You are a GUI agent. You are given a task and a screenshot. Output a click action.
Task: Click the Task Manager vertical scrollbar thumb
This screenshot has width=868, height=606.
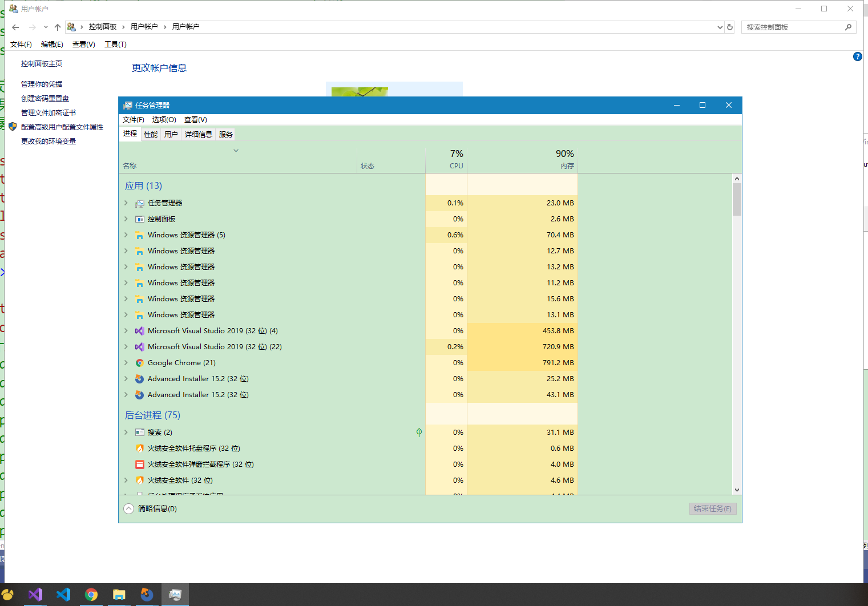point(737,199)
